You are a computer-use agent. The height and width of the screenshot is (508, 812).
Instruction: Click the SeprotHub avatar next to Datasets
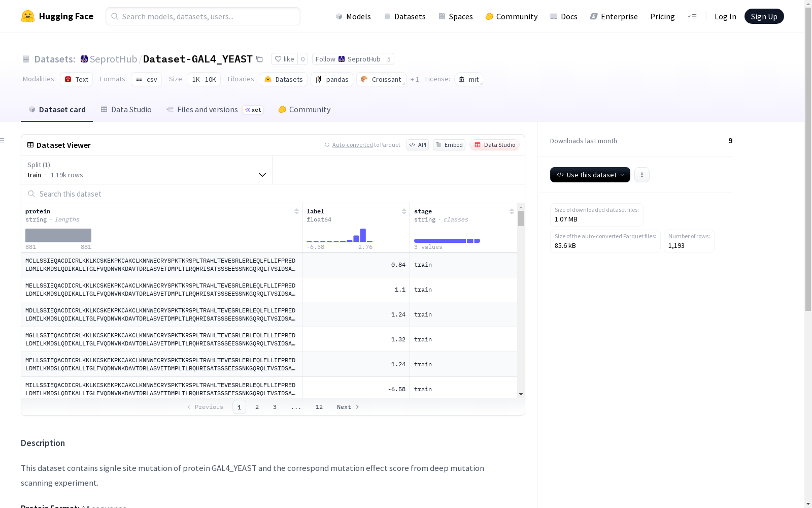click(84, 59)
